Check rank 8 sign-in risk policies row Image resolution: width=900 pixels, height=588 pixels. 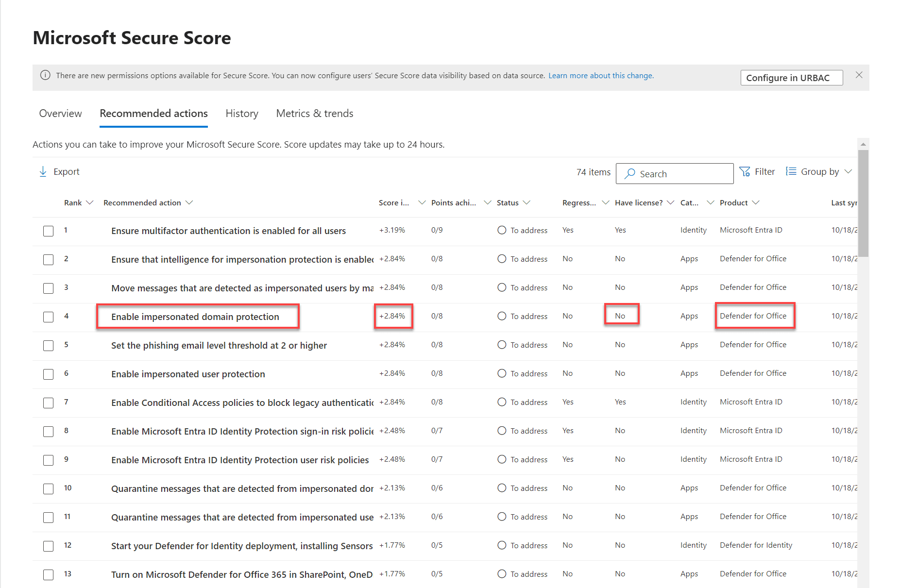pos(48,432)
